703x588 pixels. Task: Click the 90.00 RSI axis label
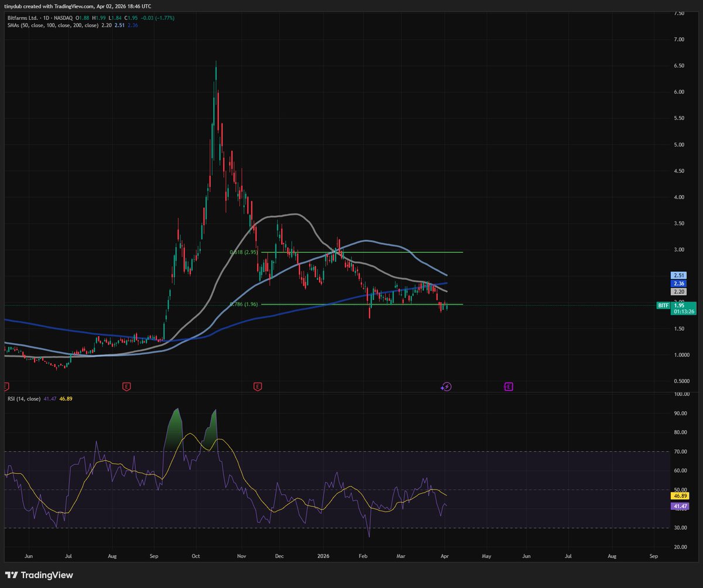(x=680, y=413)
